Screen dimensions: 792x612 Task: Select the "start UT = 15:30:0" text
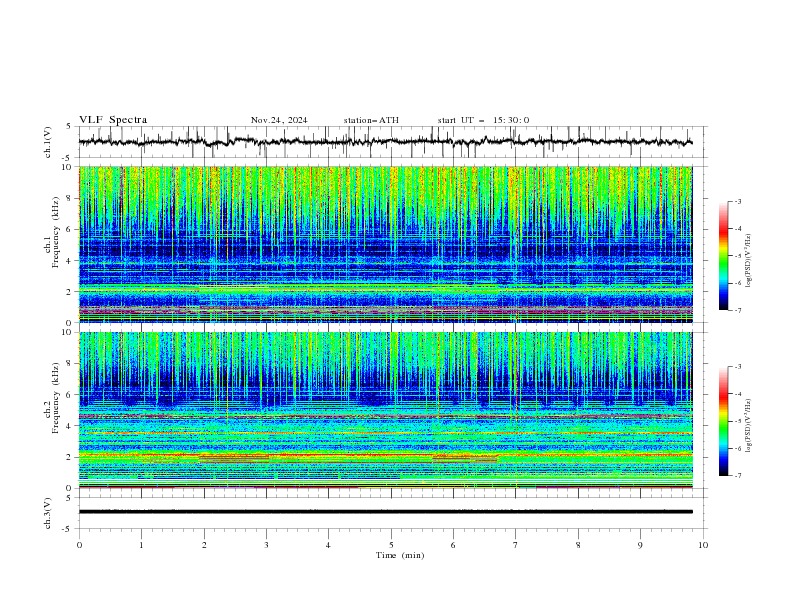tap(483, 120)
